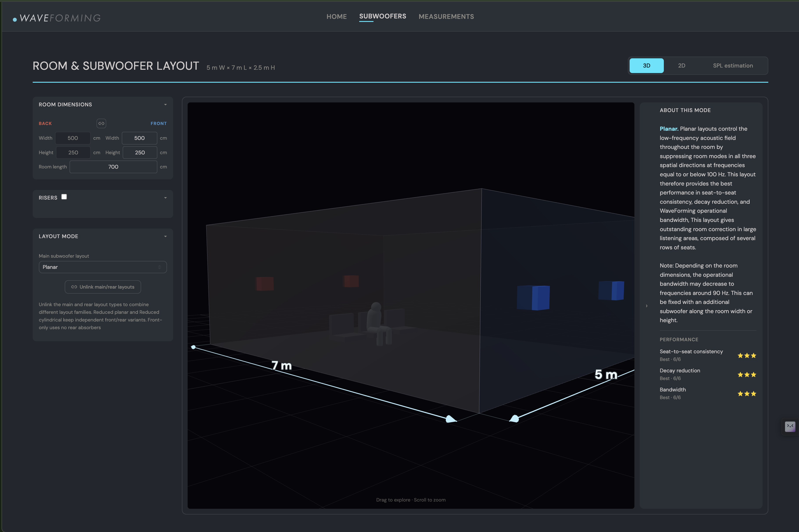
Task: Go to the Home tab
Action: 336,17
